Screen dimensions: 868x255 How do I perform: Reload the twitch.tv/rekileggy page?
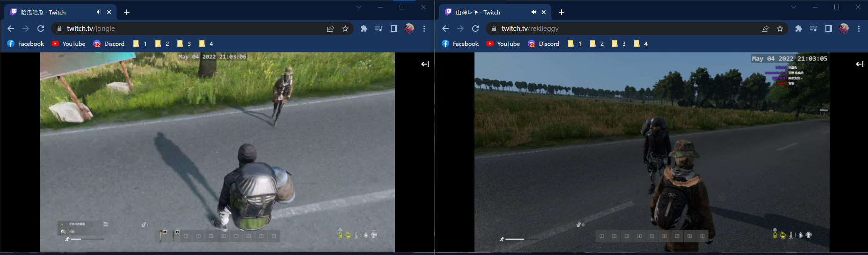click(475, 29)
